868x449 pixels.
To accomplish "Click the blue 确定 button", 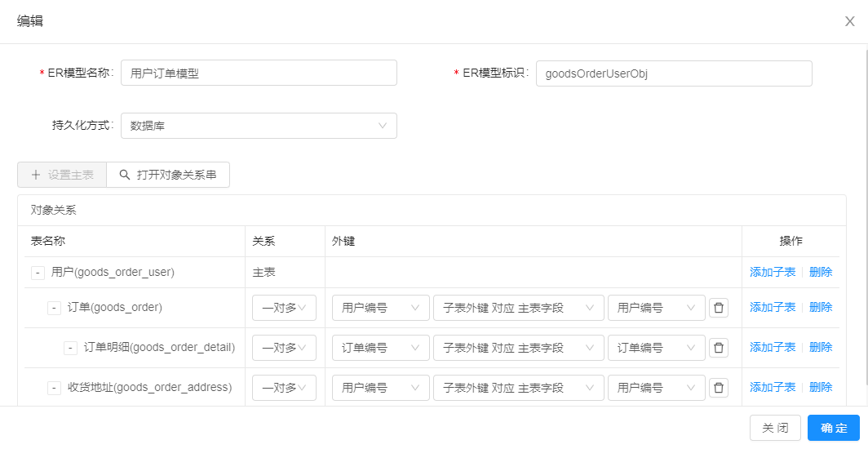I will (834, 428).
